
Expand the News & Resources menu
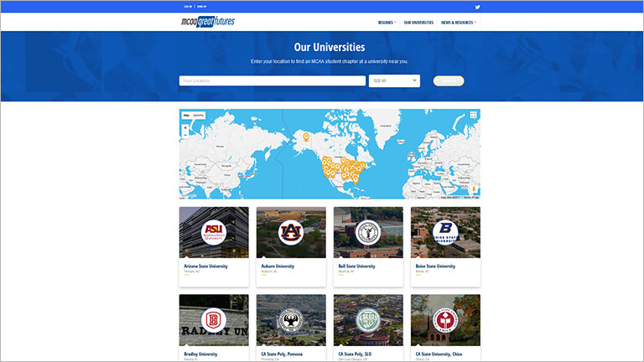click(459, 23)
